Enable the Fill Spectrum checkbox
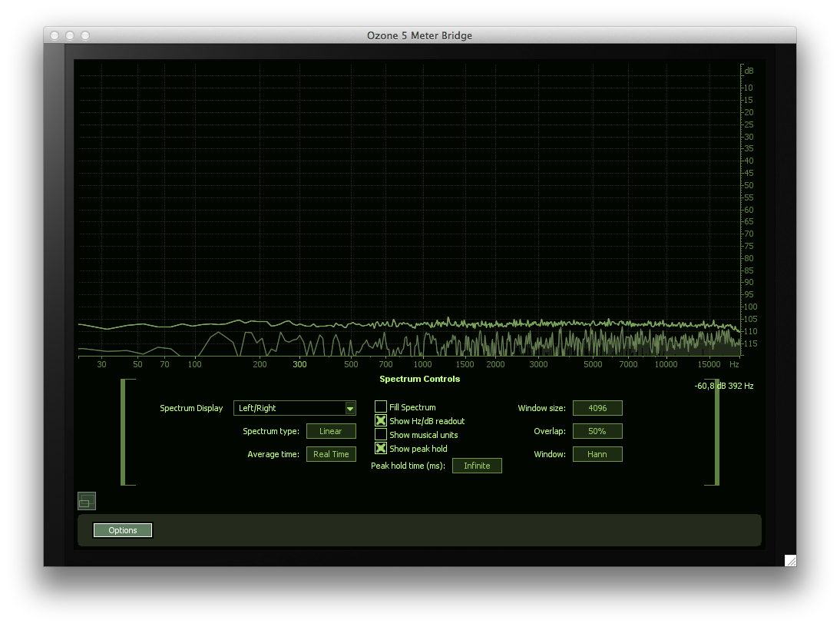 tap(381, 407)
